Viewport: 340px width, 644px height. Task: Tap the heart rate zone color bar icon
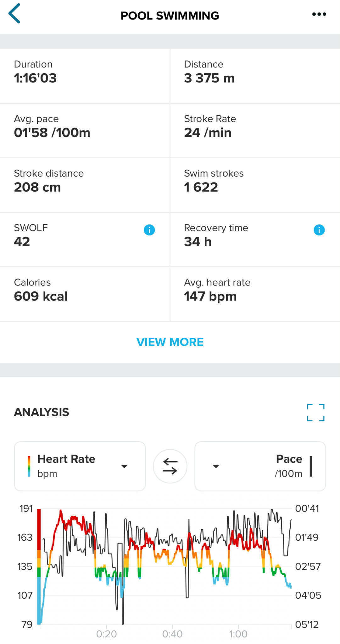coord(29,466)
